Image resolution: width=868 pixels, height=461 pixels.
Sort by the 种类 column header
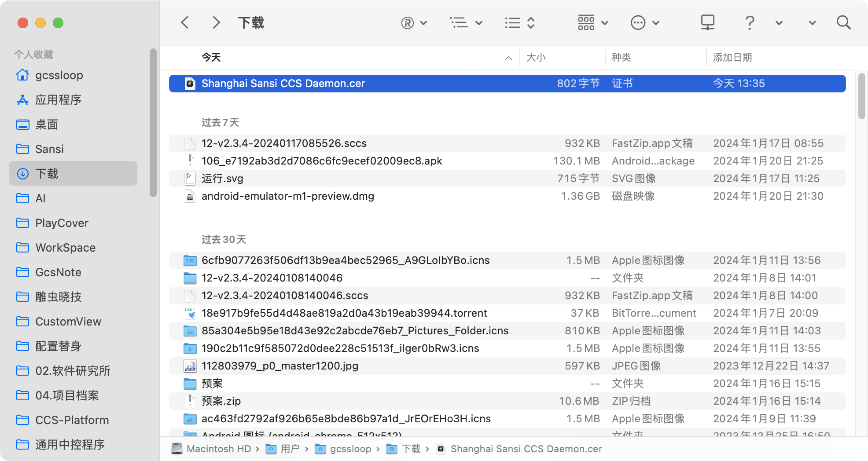pos(621,58)
